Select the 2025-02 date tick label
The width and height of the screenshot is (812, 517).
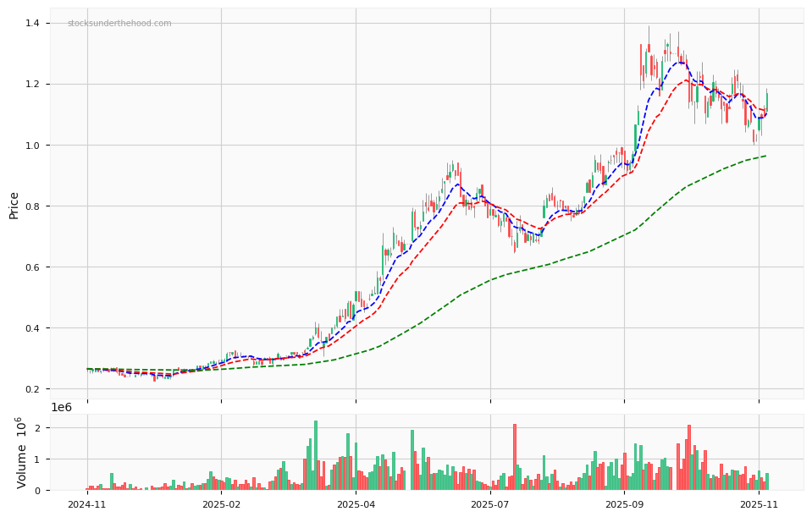tap(219, 503)
